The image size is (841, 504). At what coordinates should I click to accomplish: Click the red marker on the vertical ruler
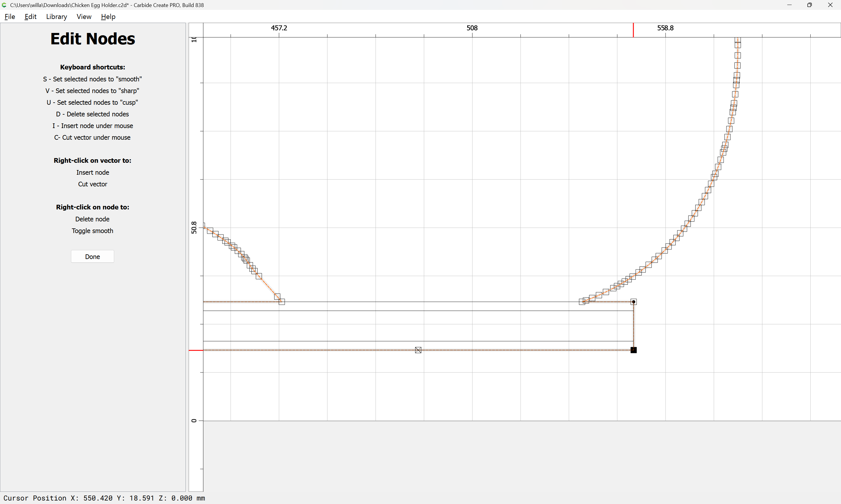click(x=196, y=350)
